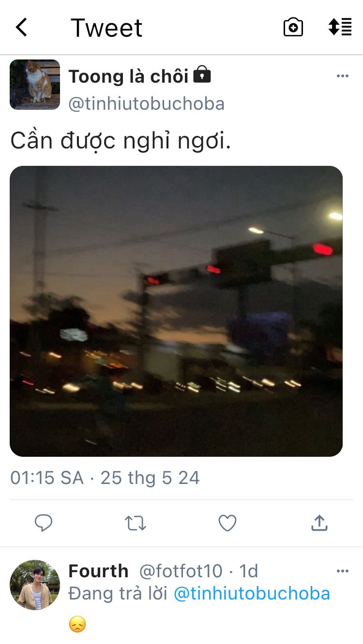
Task: Open Fourth's profile picture
Action: [35, 585]
